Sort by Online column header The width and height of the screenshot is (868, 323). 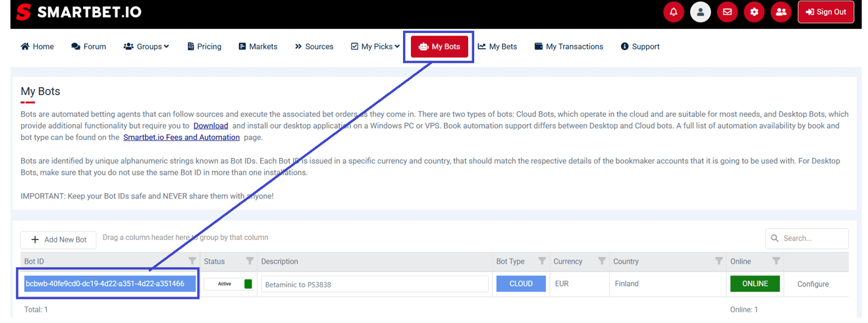coord(740,262)
